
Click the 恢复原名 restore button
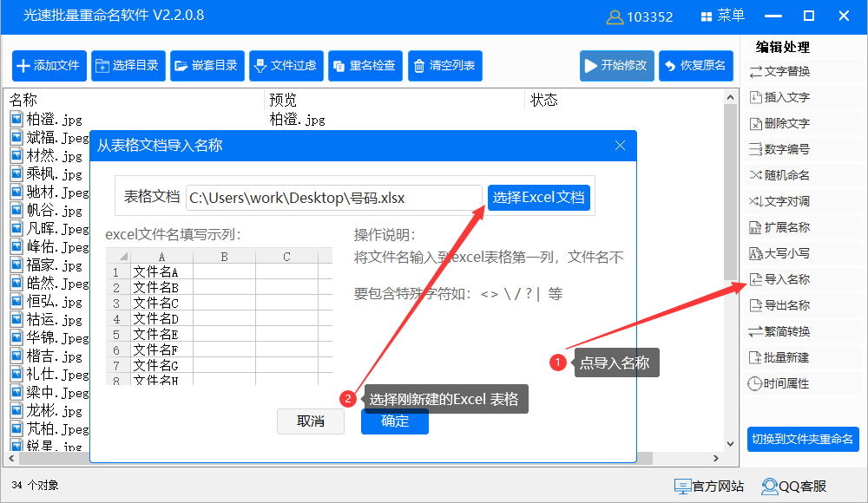(x=696, y=66)
